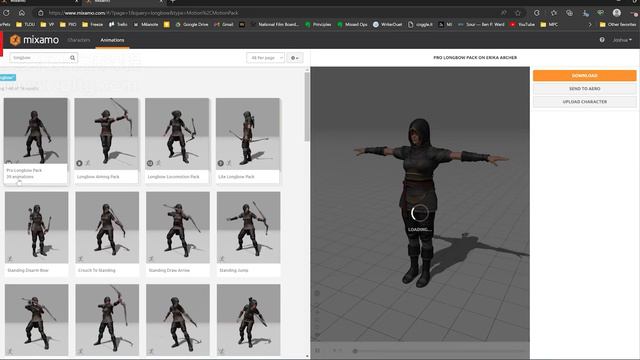Add page to favorites star icon

(x=518, y=13)
